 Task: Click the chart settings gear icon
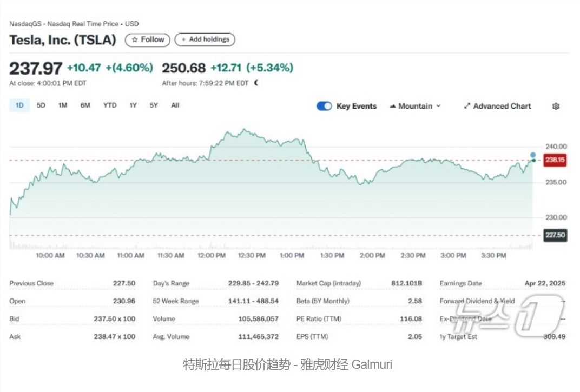[556, 106]
